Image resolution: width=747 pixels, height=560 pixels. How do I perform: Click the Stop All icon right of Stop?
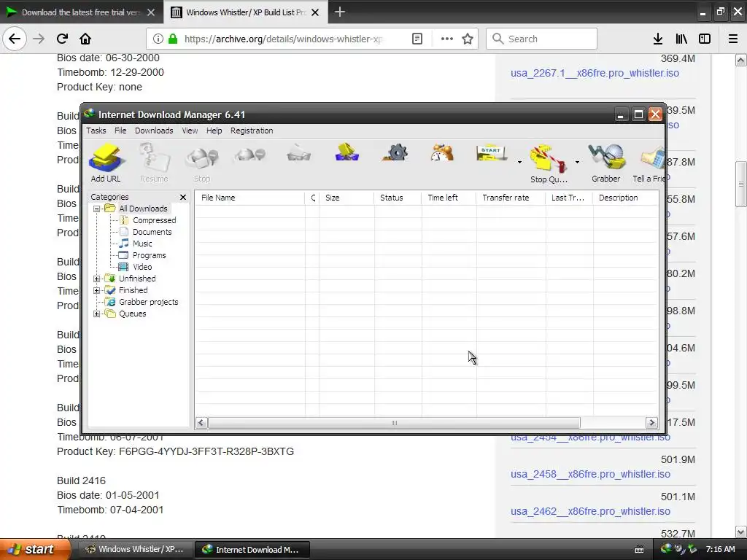pos(251,155)
